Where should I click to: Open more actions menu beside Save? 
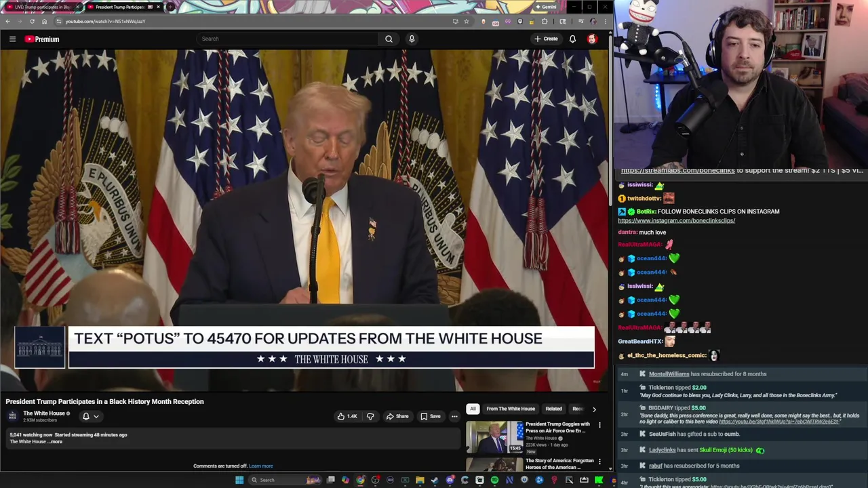tap(454, 416)
